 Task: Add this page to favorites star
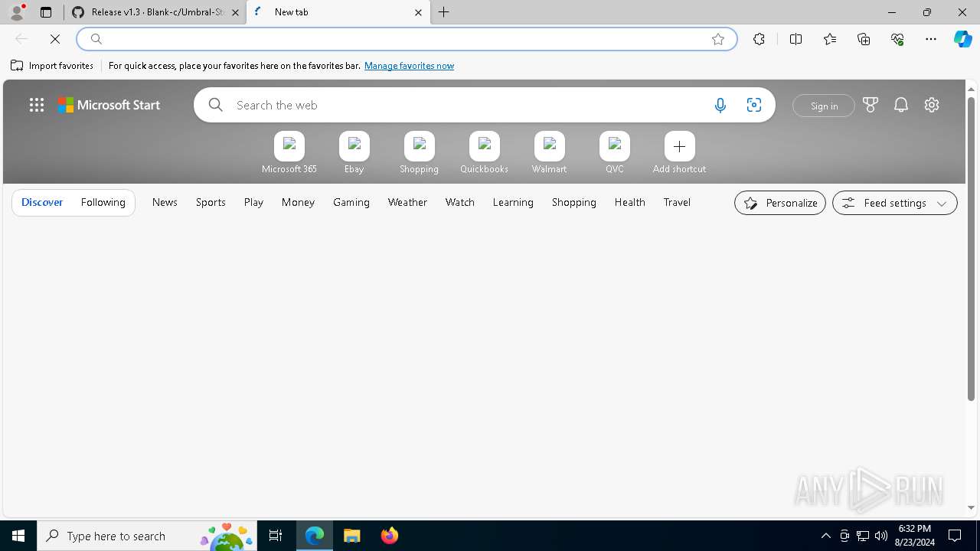point(718,39)
